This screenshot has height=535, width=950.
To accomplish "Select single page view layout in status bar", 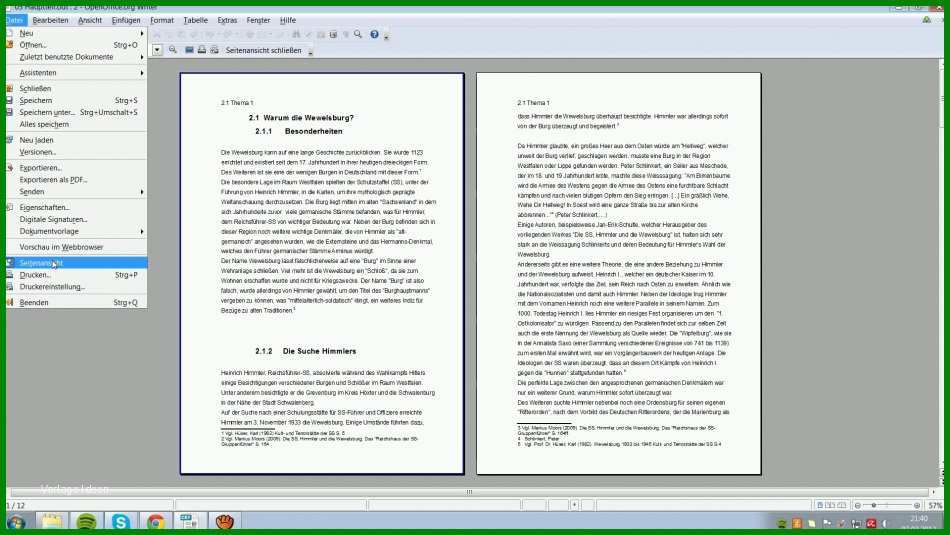I will 820,505.
